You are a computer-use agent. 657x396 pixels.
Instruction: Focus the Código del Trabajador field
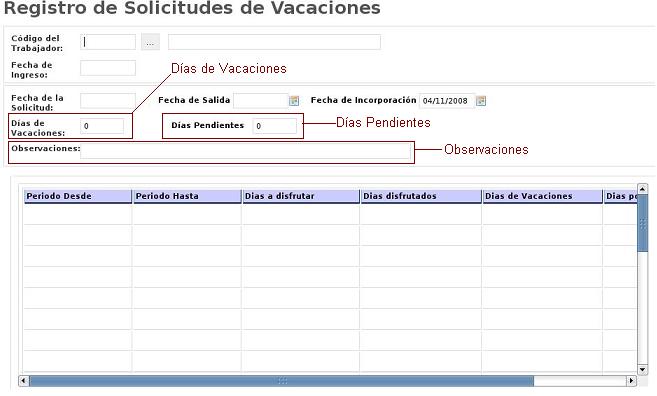108,42
